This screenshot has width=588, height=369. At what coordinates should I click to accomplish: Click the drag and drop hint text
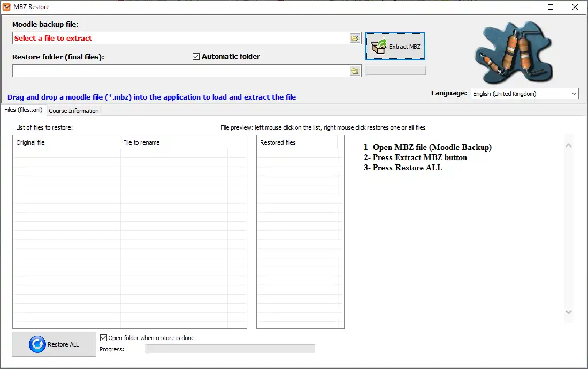(151, 97)
